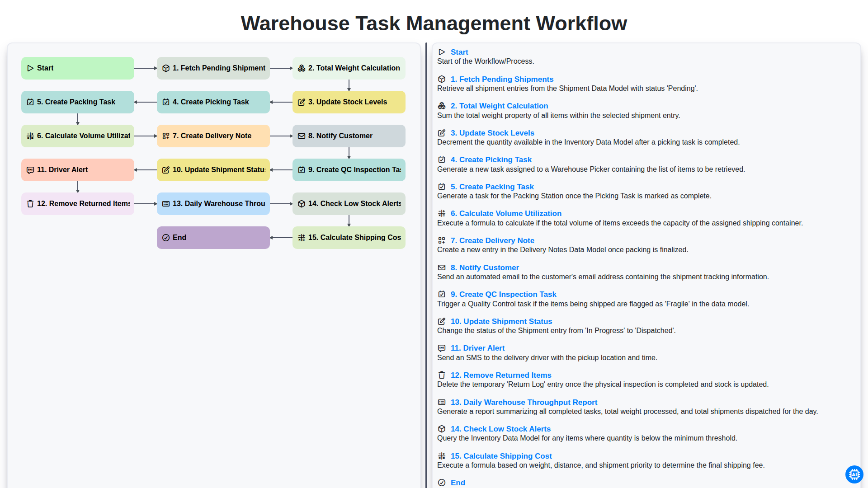
Task: Click the SMS icon beside Driver Alert description
Action: (x=442, y=348)
